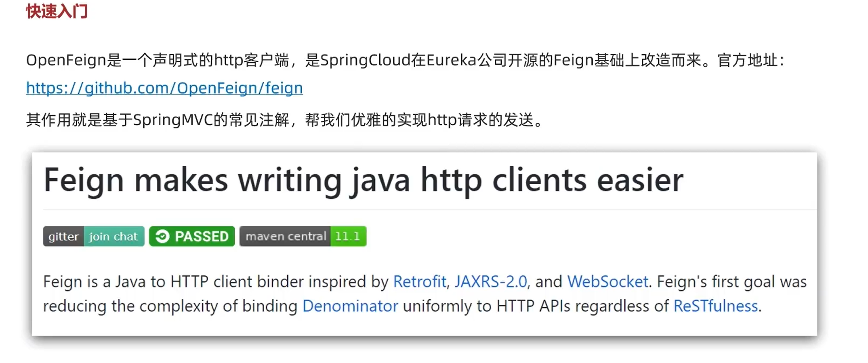Open the WebSocket link
The width and height of the screenshot is (868, 363).
pyautogui.click(x=608, y=281)
